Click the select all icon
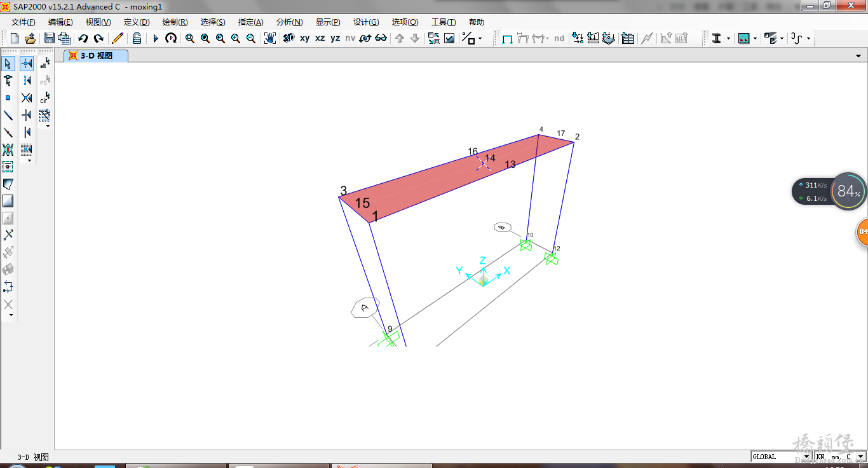Viewport: 868px width, 468px height. pyautogui.click(x=45, y=64)
